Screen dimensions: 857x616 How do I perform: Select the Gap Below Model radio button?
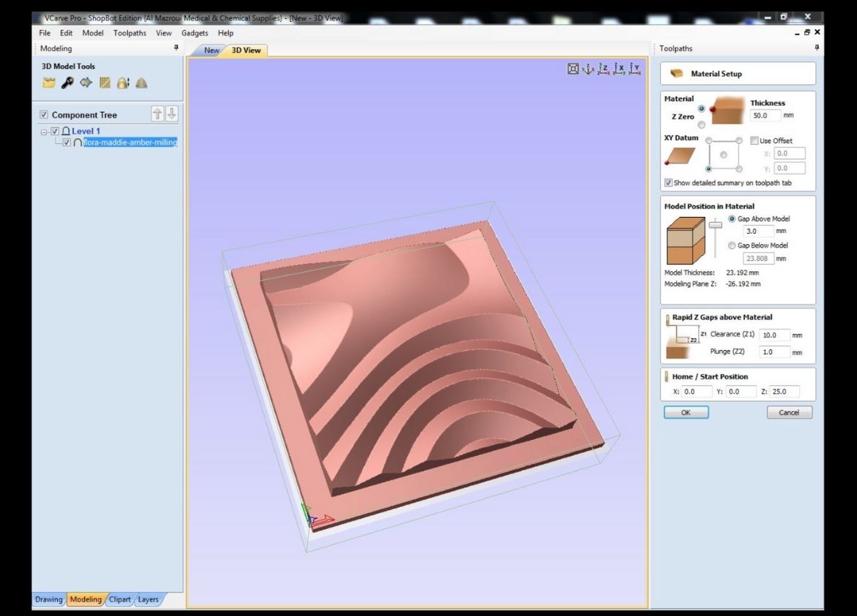[x=731, y=246]
